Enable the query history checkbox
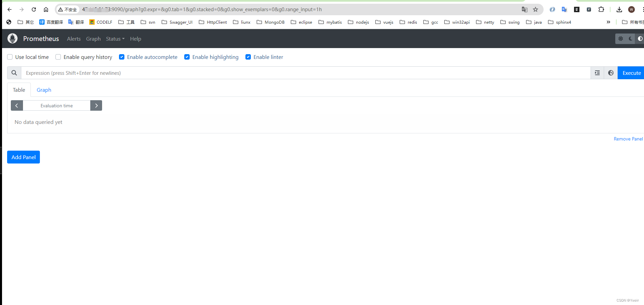The width and height of the screenshot is (644, 305). point(58,57)
